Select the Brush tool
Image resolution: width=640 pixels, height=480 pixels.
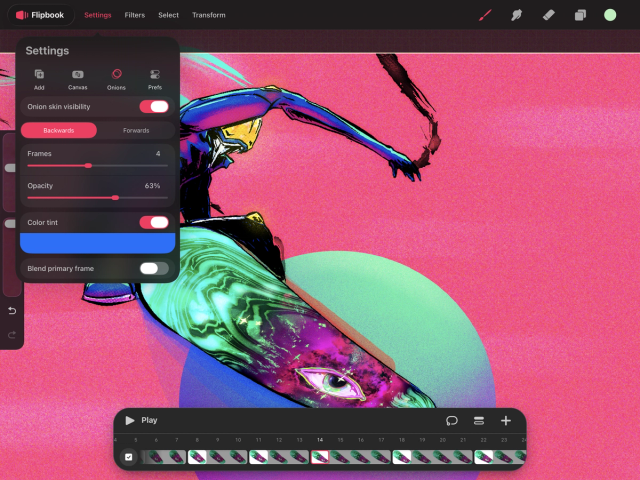coord(485,15)
